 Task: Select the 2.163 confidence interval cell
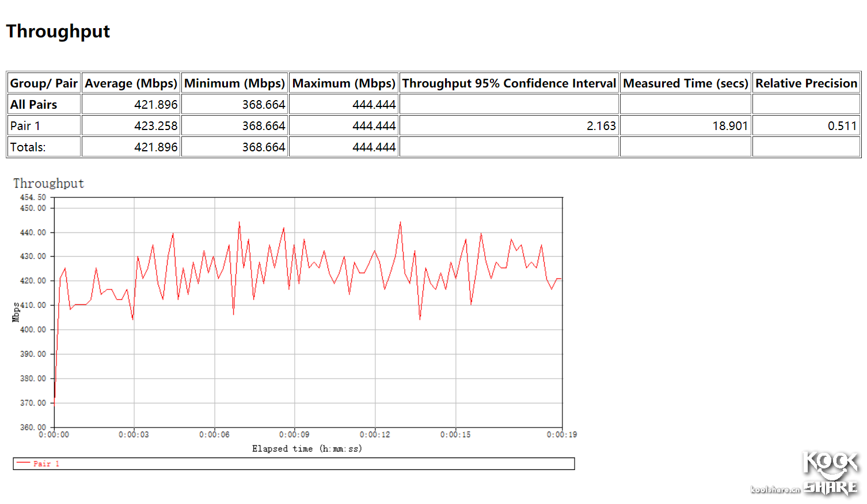(x=601, y=126)
